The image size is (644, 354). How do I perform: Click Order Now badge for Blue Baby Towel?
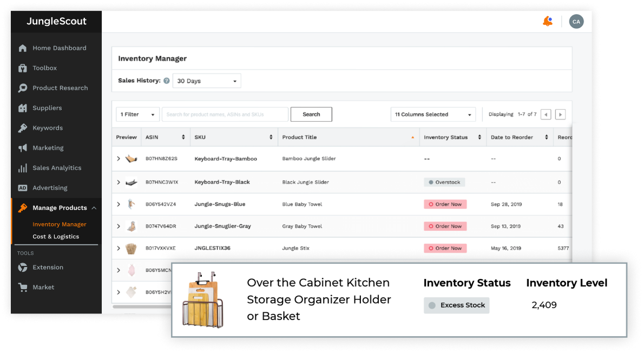coord(445,204)
